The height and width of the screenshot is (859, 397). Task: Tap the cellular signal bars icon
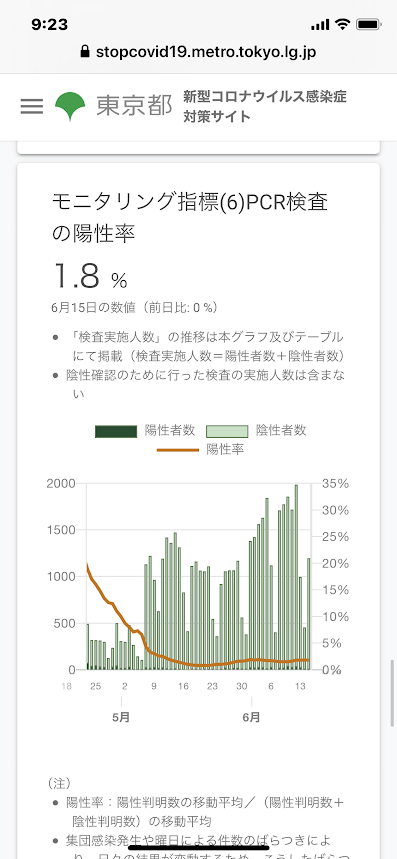pos(320,25)
